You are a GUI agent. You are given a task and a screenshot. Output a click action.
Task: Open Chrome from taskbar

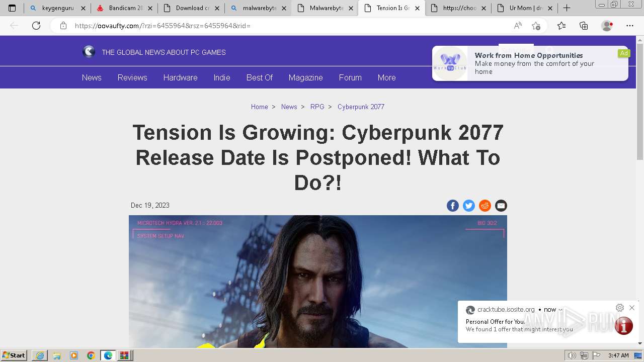click(x=91, y=355)
